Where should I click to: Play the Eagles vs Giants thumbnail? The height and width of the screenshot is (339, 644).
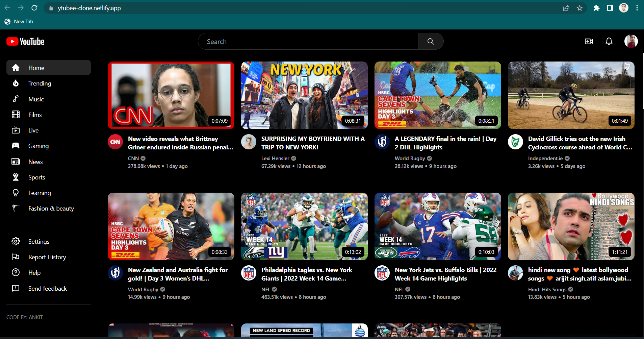click(x=304, y=226)
